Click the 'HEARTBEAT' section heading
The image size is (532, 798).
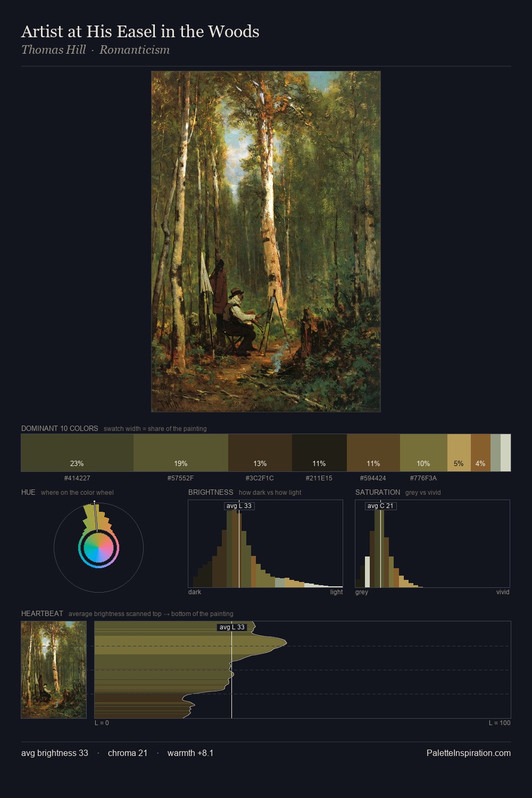(42, 613)
